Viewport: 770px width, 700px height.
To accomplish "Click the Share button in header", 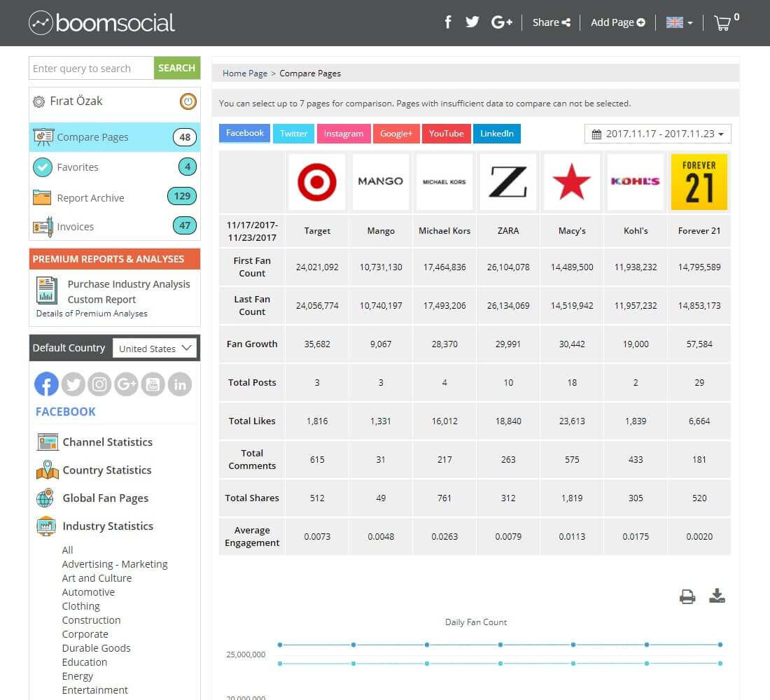I will pos(551,22).
